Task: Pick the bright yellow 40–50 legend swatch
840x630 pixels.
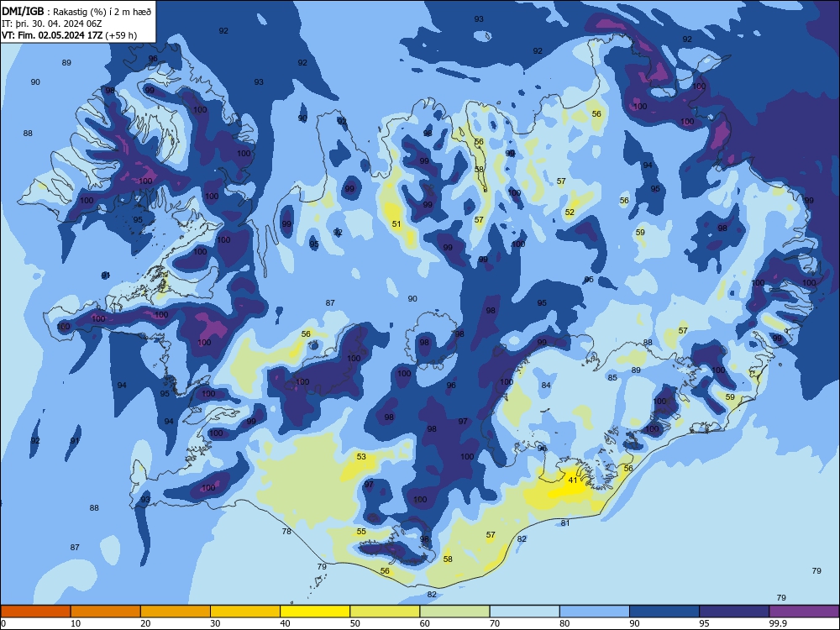Action: pyautogui.click(x=315, y=612)
